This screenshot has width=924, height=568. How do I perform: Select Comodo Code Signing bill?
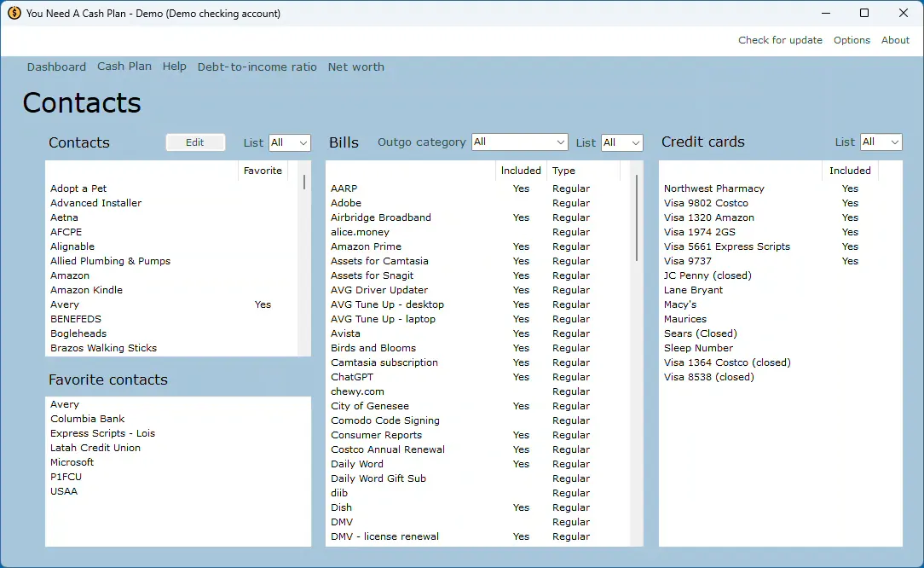tap(384, 420)
